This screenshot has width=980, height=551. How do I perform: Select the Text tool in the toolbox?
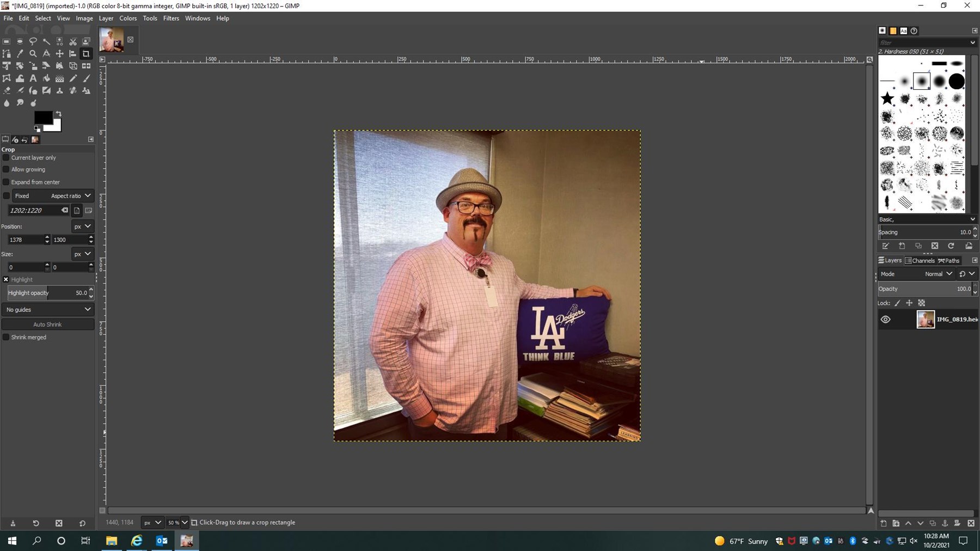coord(33,78)
